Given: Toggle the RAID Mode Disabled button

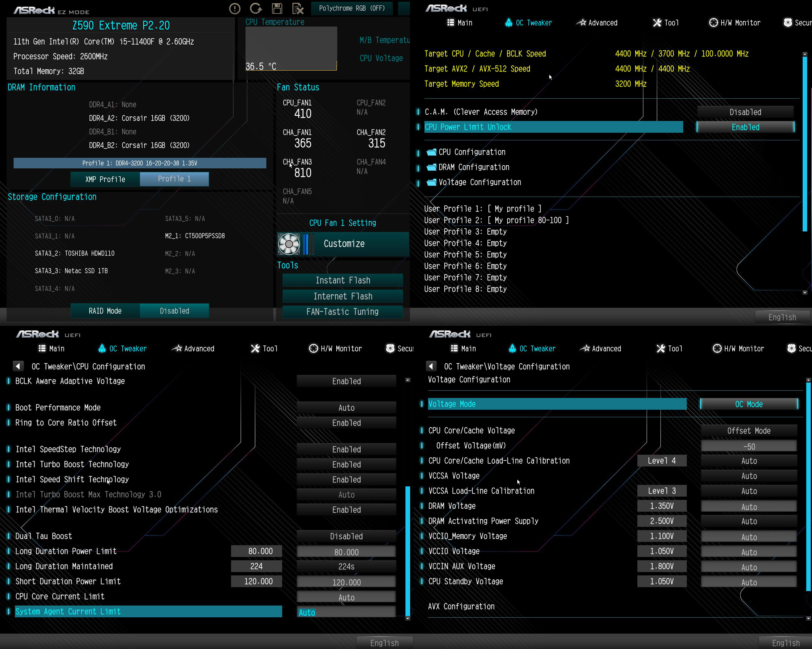Looking at the screenshot, I should [174, 311].
